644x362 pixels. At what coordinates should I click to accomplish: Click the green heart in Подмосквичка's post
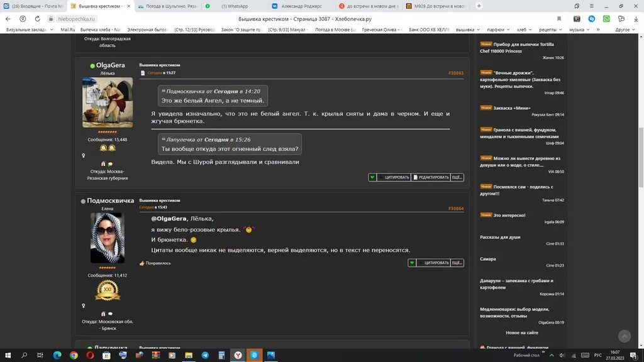pyautogui.click(x=413, y=263)
